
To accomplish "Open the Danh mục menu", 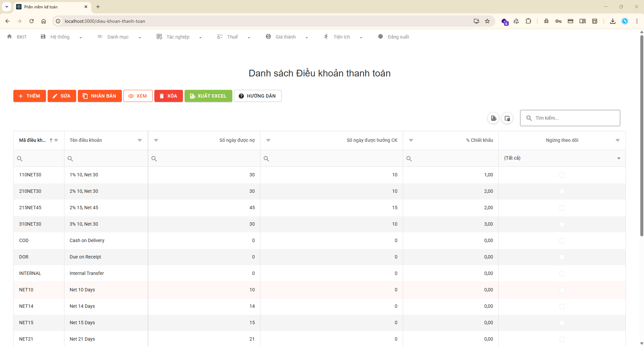I will 118,37.
